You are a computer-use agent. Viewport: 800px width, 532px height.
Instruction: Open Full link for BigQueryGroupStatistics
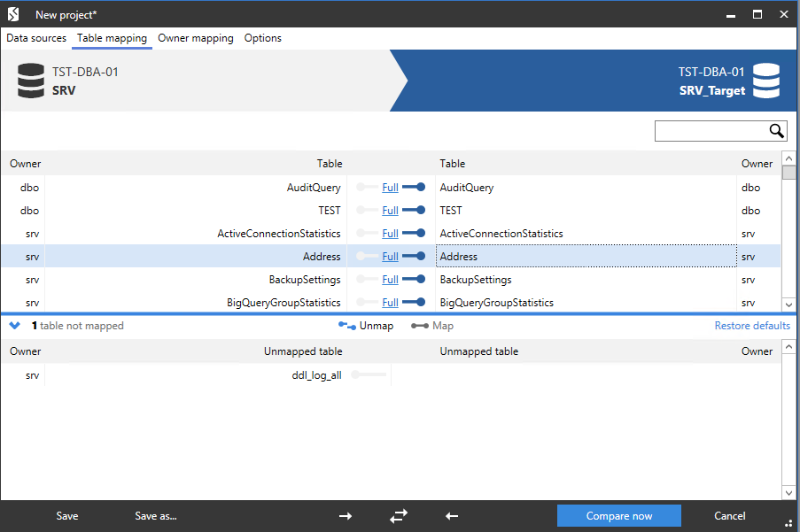tap(391, 302)
